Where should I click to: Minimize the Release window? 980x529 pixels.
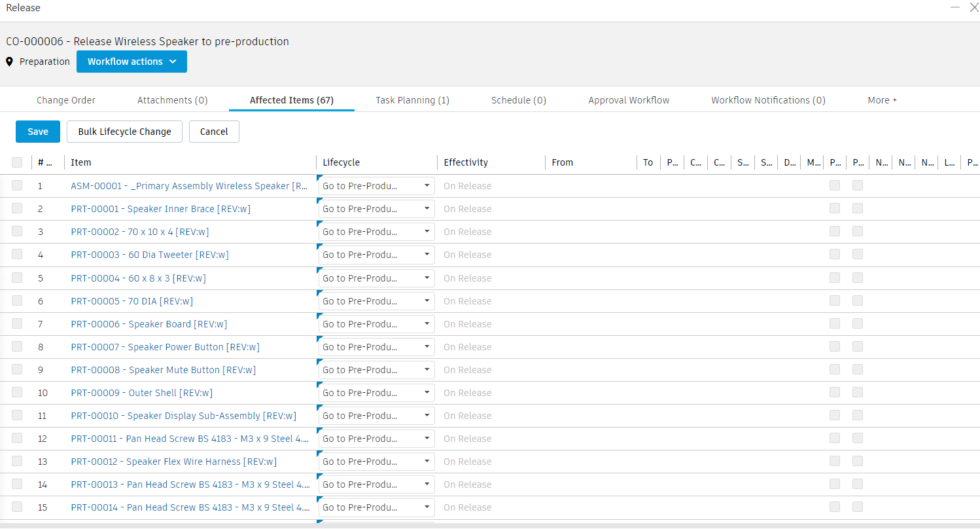[955, 7]
